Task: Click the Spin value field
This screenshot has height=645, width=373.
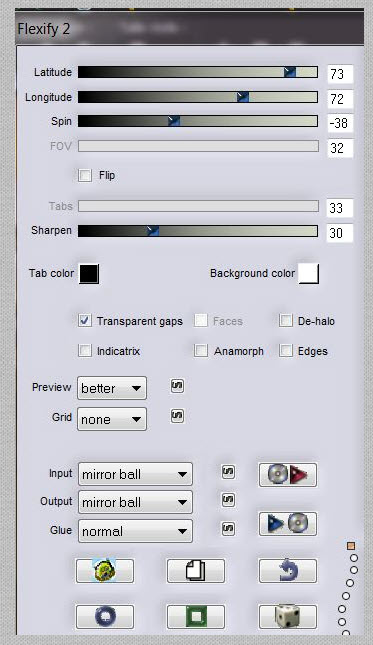Action: click(x=340, y=123)
